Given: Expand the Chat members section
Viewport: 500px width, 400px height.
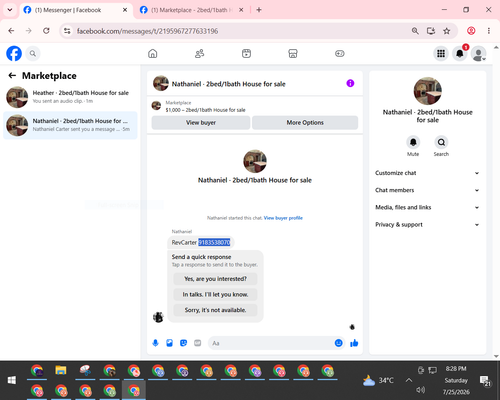Looking at the screenshot, I should click(427, 190).
